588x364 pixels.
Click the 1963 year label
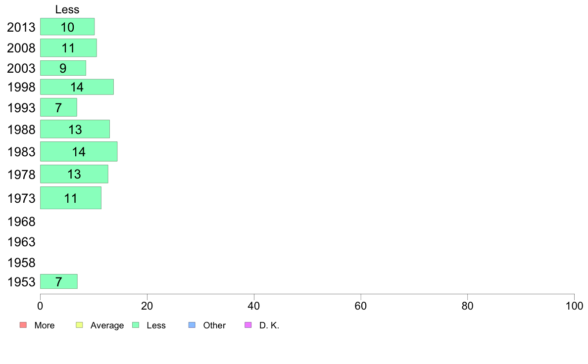(21, 242)
